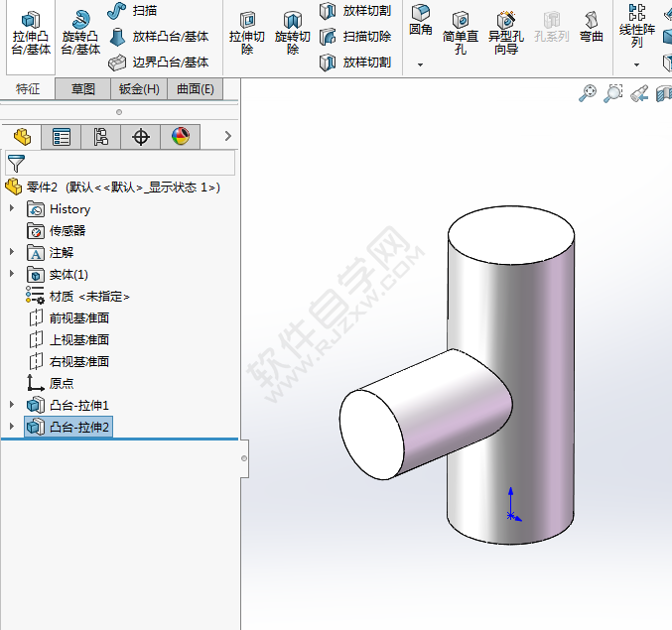The width and height of the screenshot is (672, 630).
Task: Expand the 注解 annotations node
Action: pyautogui.click(x=12, y=252)
